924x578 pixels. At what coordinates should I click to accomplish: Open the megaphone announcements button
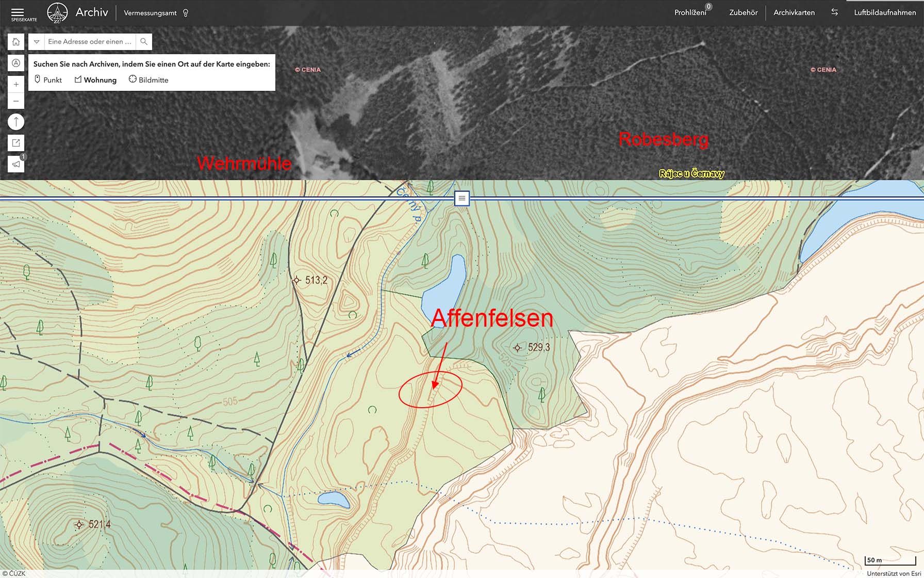(16, 164)
